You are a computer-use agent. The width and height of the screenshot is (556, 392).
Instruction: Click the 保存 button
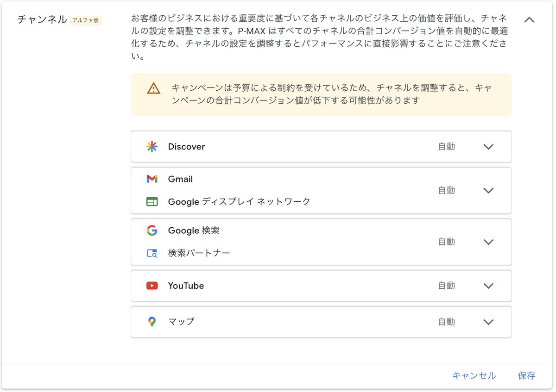click(x=527, y=376)
